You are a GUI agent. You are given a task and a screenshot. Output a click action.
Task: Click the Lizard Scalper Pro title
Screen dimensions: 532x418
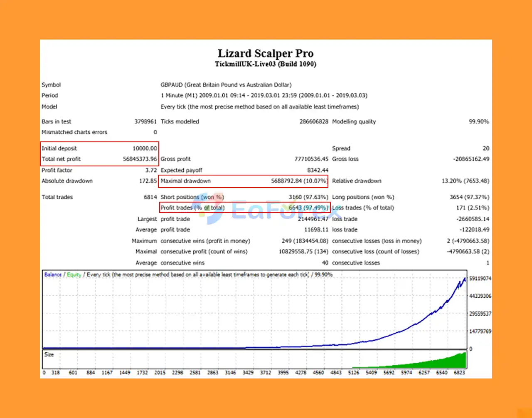[x=266, y=53]
